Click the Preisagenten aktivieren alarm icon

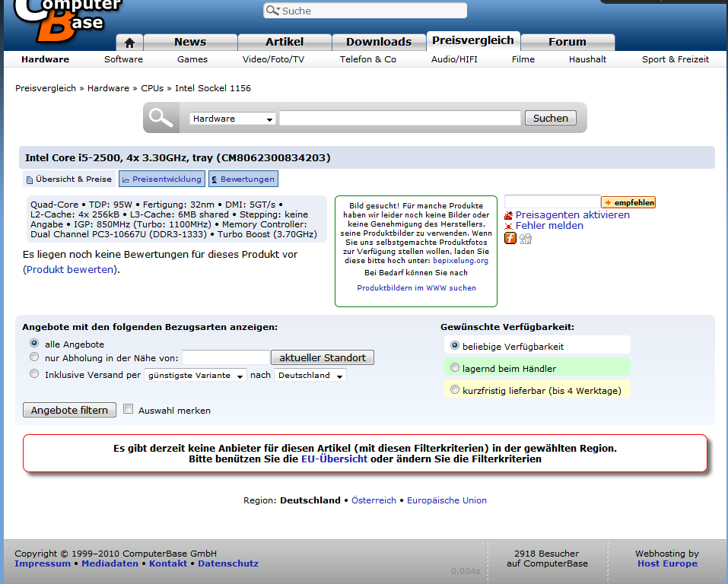508,215
